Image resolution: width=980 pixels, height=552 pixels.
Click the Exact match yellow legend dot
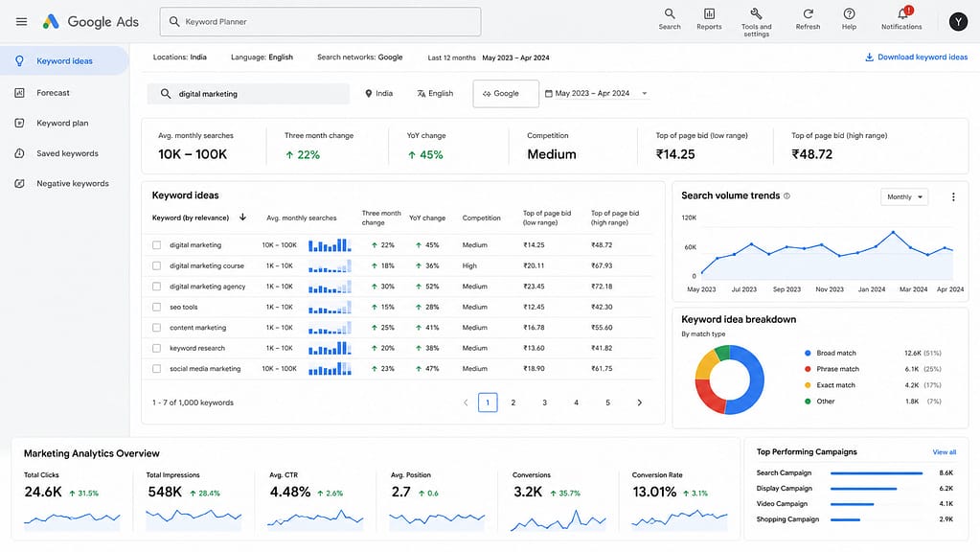click(x=808, y=385)
